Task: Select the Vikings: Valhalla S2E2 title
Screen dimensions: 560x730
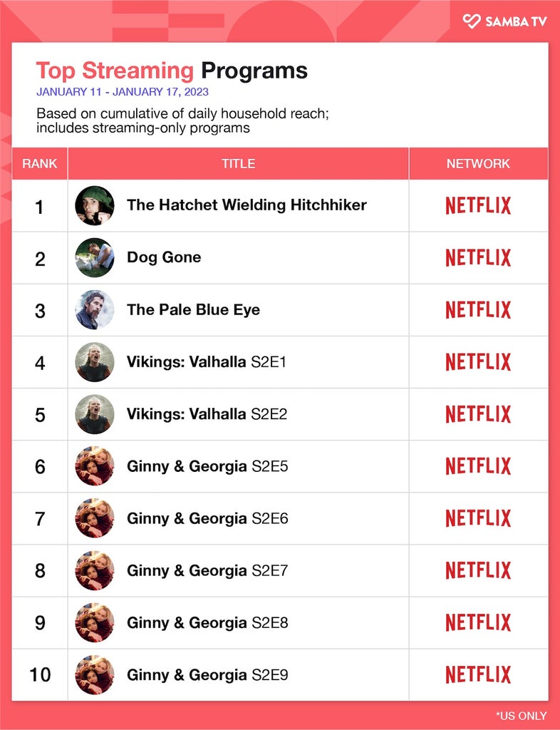Action: (x=207, y=414)
